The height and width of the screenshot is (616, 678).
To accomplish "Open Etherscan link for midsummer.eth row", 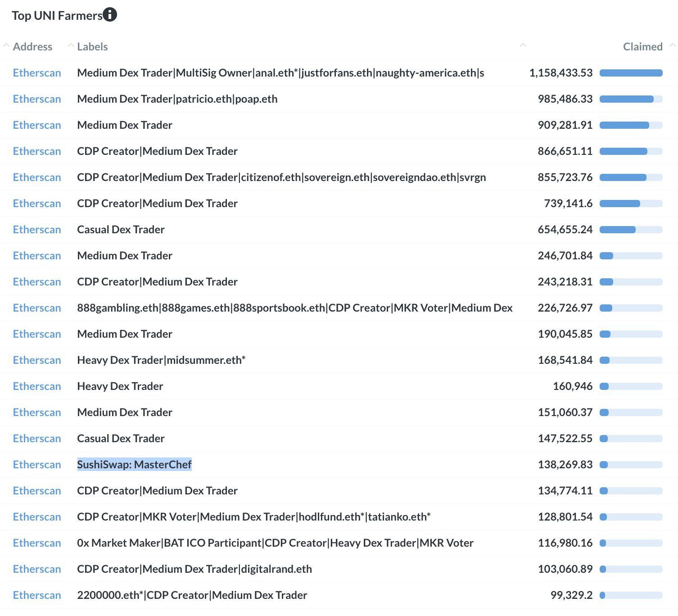I will tap(37, 360).
